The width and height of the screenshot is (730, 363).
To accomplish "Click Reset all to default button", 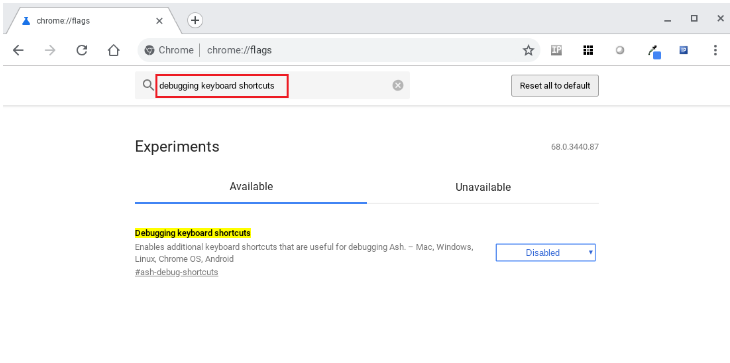I will 555,86.
